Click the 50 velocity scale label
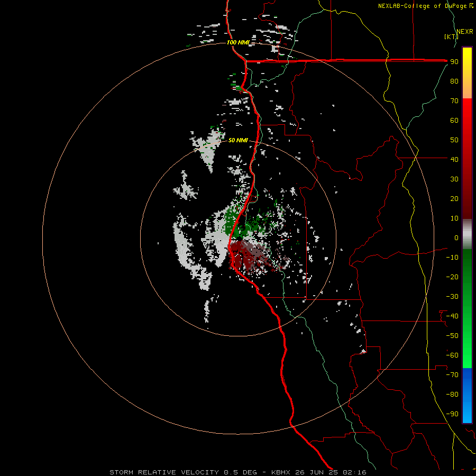 (x=454, y=140)
